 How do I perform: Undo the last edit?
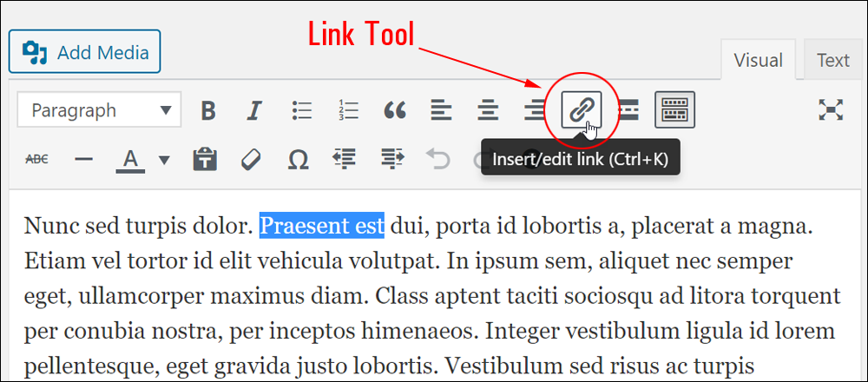(x=437, y=160)
